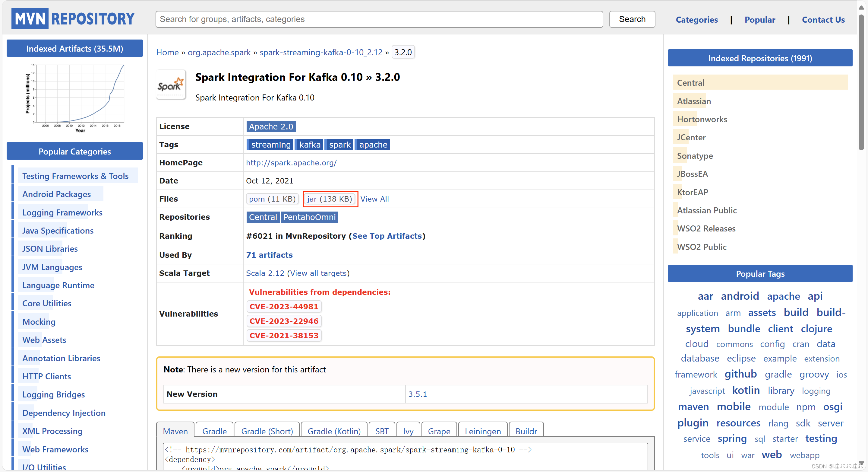Screen dimensions: 868x472
Task: Click the Apache 2.0 license badge
Action: [x=271, y=126]
